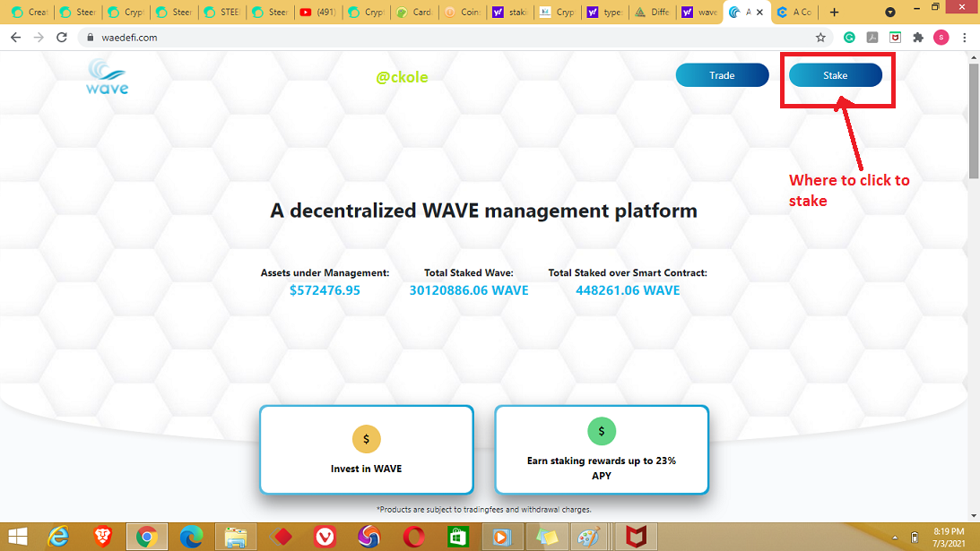Screen dimensions: 980x551
Task: Open McAfee from taskbar
Action: 636,537
